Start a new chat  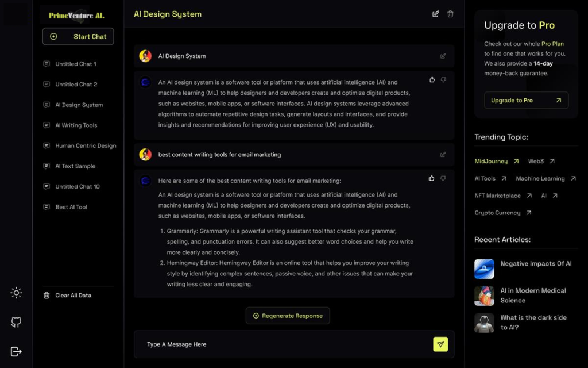coord(78,36)
